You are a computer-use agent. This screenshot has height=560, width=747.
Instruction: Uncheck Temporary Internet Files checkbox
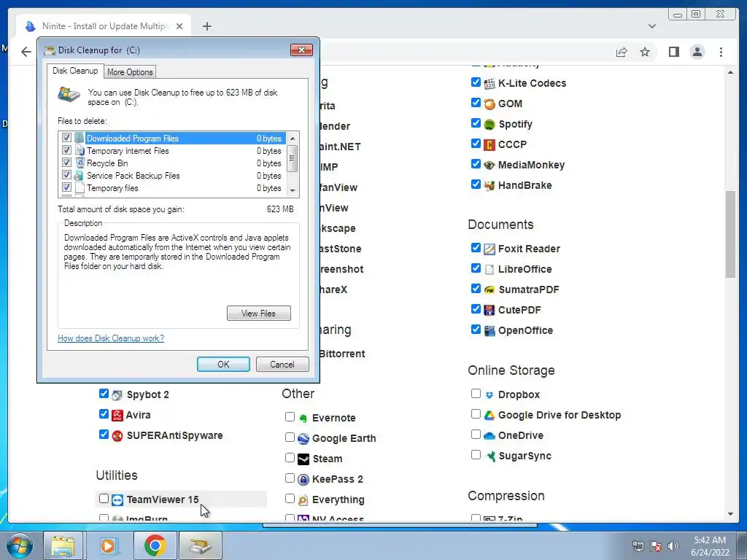pos(66,150)
